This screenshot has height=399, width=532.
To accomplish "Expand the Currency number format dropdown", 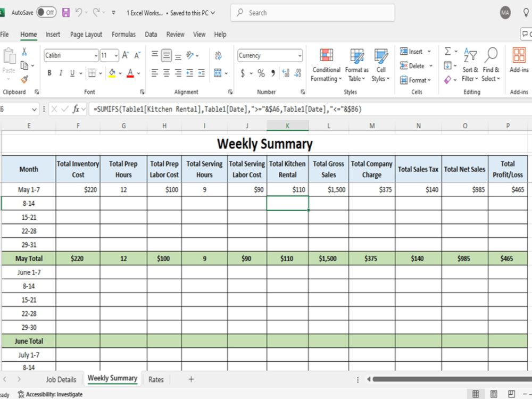I will [301, 55].
